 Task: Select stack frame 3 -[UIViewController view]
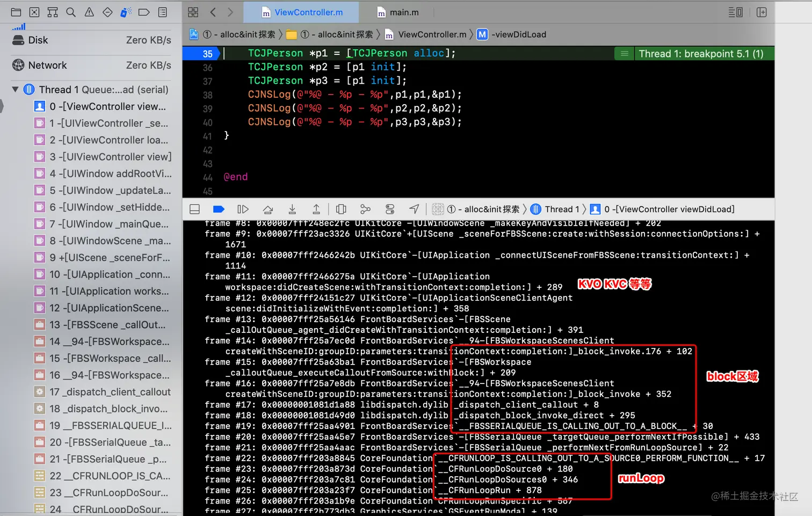[x=102, y=157]
